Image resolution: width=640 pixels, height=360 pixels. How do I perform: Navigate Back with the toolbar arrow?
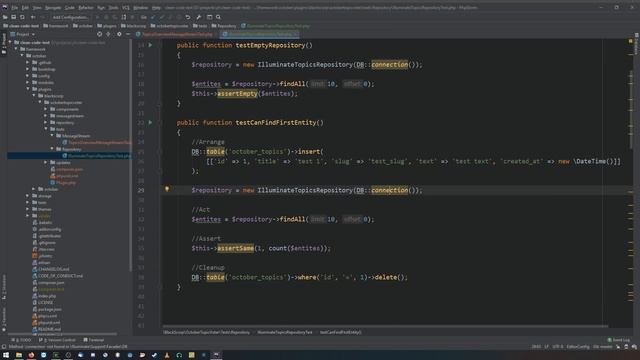coord(33,17)
